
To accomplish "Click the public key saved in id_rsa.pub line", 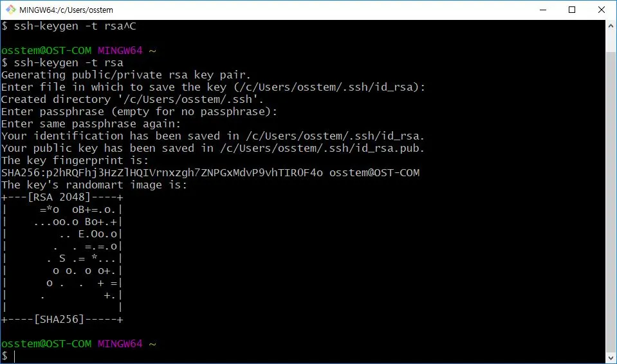I will click(x=212, y=149).
